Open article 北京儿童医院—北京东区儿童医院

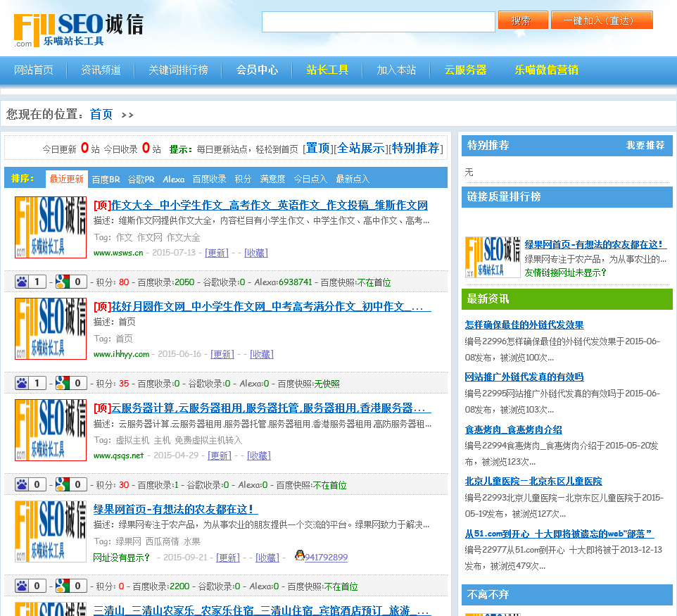(533, 482)
